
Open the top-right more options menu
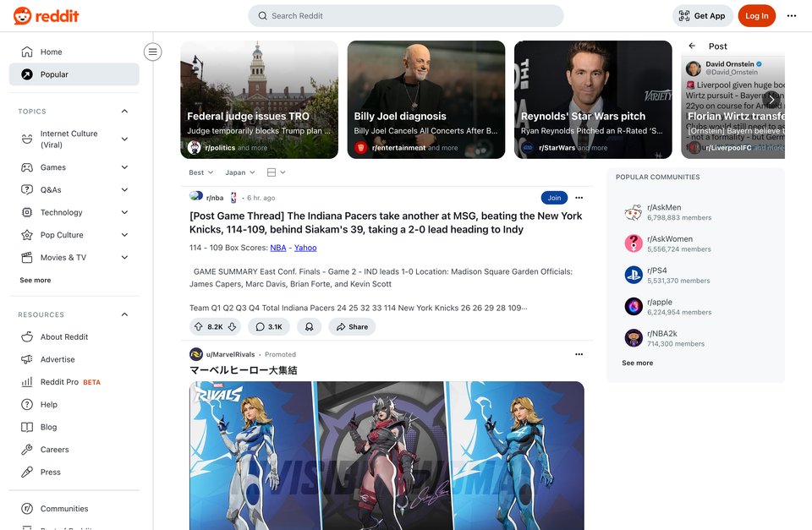(792, 16)
